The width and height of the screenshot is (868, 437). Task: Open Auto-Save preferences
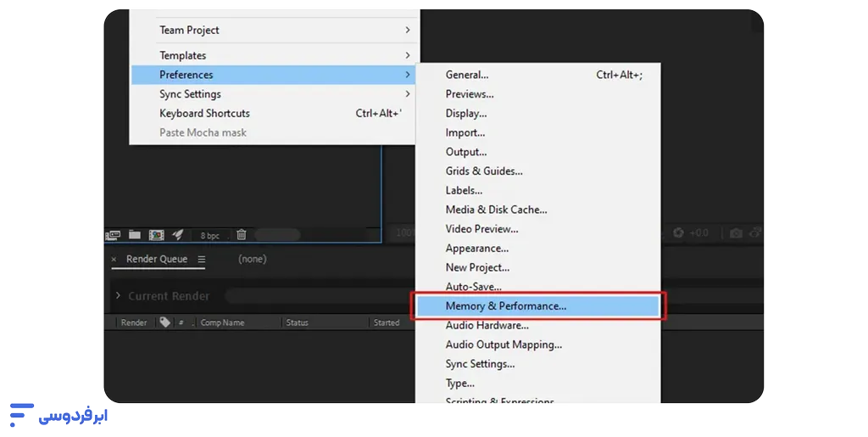[x=538, y=286]
